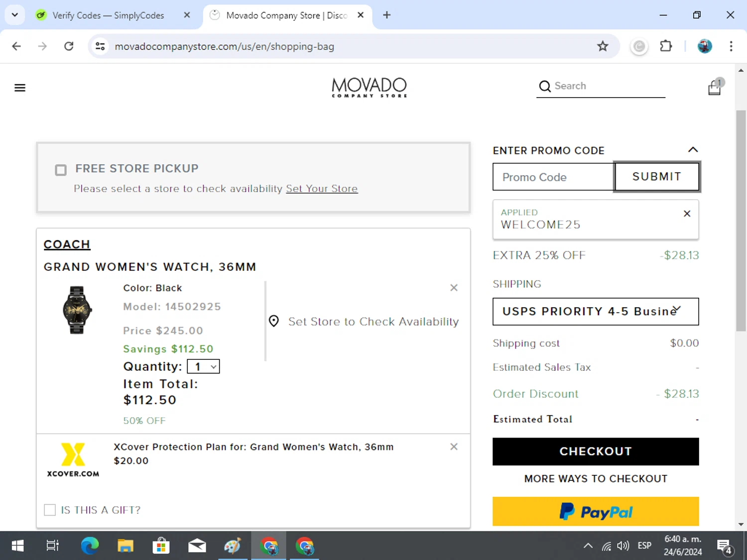Select the second Chrome taskbar window
This screenshot has width=747, height=560.
304,546
